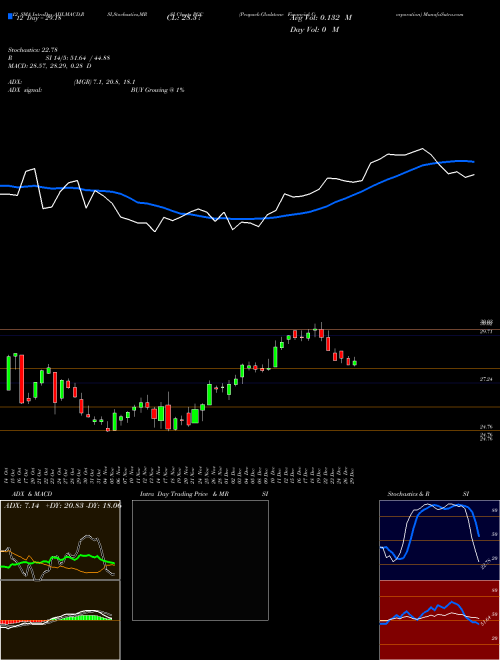Open the blue Stochastics chart panel
500x660 pixels.
(439, 540)
